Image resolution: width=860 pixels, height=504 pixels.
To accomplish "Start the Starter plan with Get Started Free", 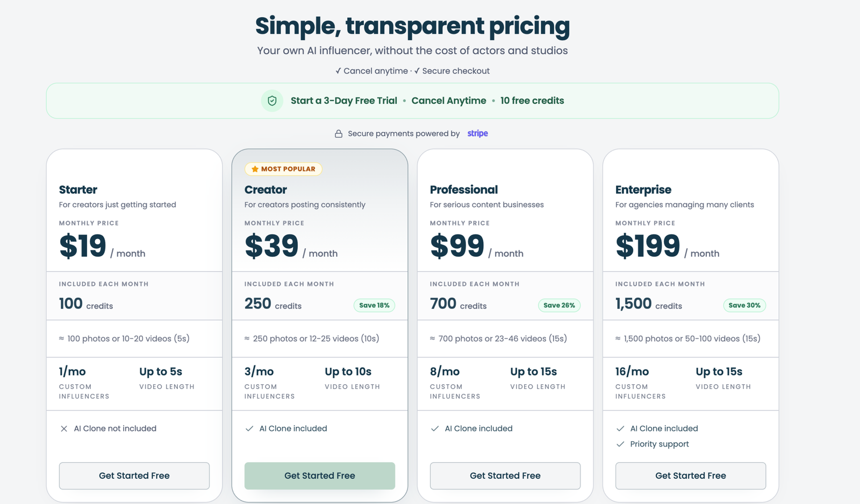I will (134, 476).
